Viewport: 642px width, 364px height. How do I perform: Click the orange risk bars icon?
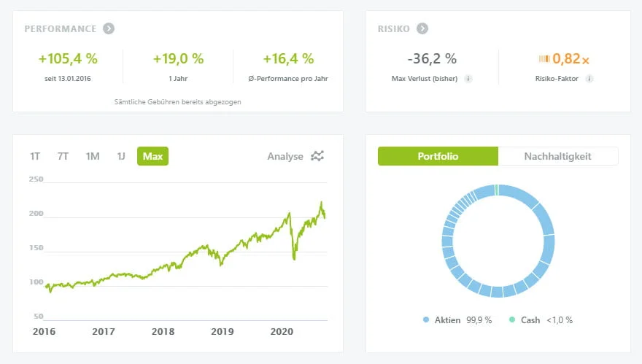[x=544, y=59]
